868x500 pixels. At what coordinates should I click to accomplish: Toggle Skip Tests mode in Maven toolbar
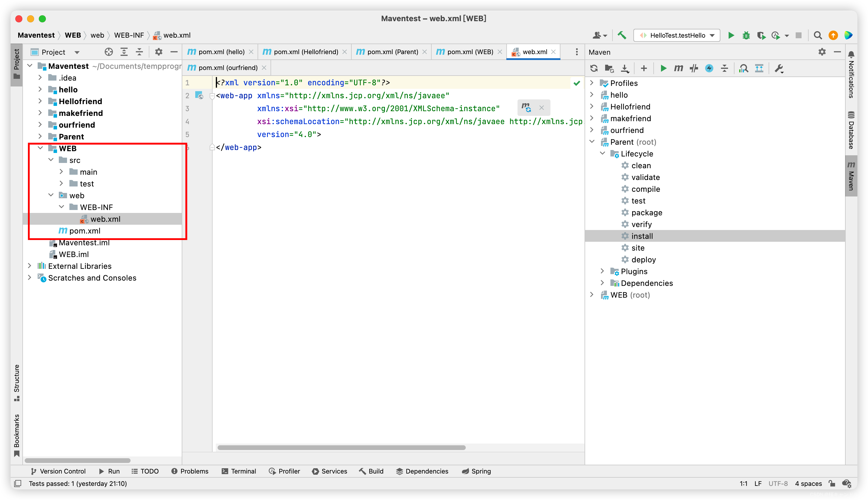pyautogui.click(x=709, y=68)
